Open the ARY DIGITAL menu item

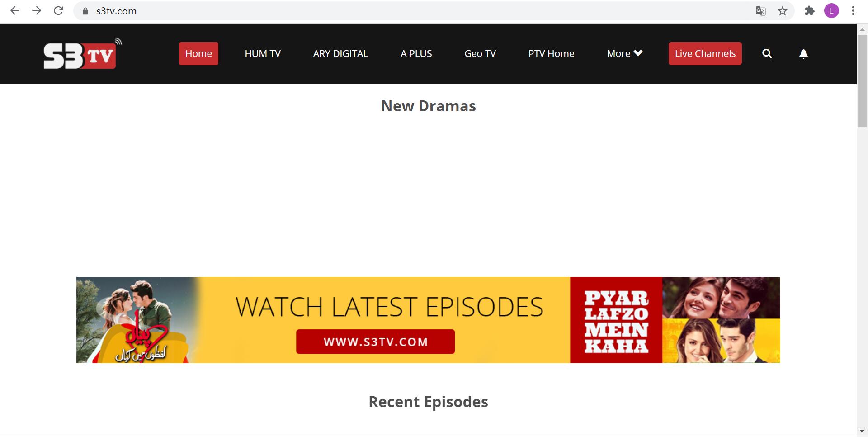tap(340, 54)
